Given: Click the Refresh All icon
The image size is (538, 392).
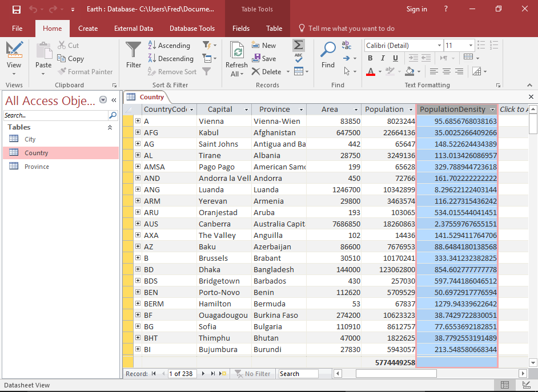Looking at the screenshot, I should [236, 51].
